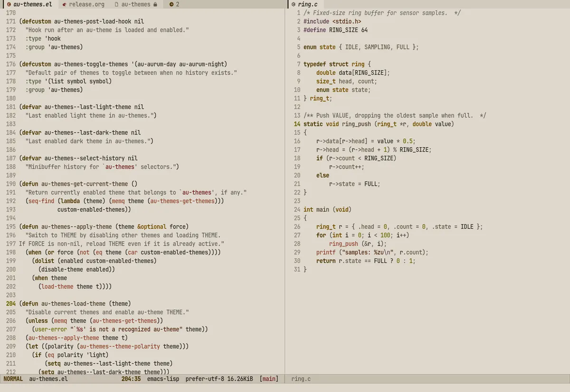This screenshot has width=570, height=392.
Task: Click the for loop keyword on line 27
Action: coord(321,235)
